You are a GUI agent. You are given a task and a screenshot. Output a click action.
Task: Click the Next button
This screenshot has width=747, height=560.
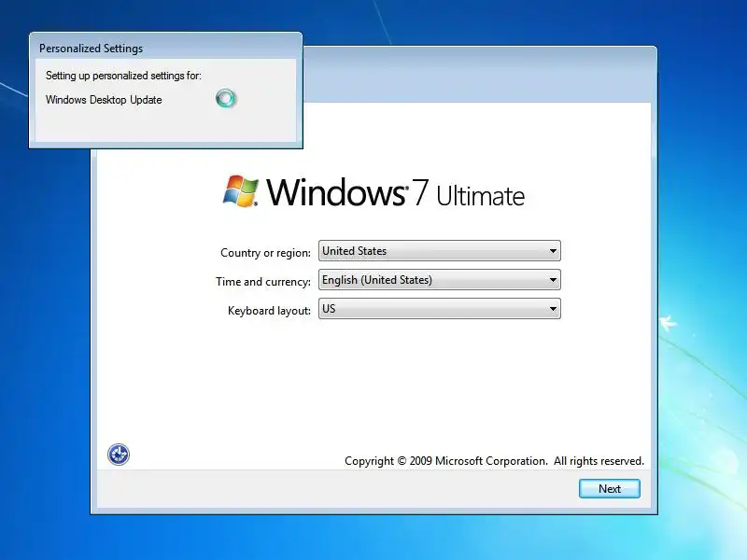point(610,488)
